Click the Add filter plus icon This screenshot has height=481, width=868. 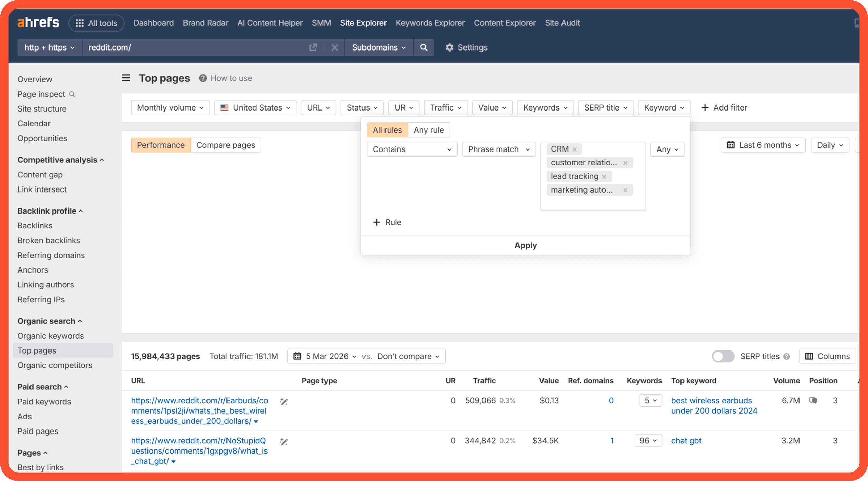click(705, 107)
